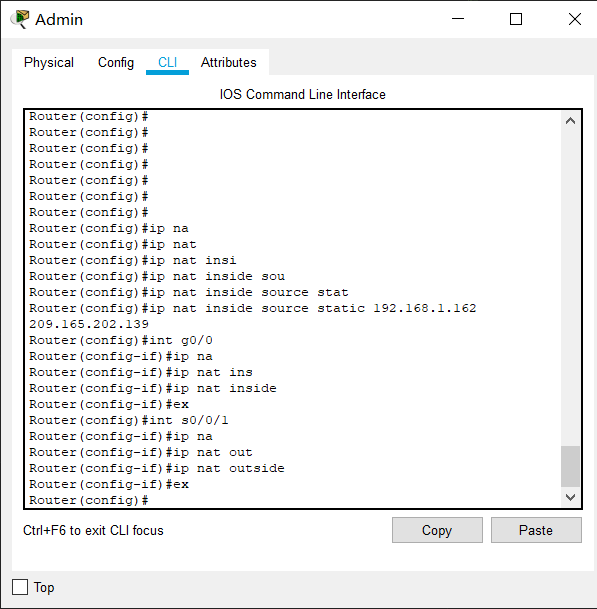
Task: Click the scroll-up arrow of the CLI output
Action: [x=570, y=121]
